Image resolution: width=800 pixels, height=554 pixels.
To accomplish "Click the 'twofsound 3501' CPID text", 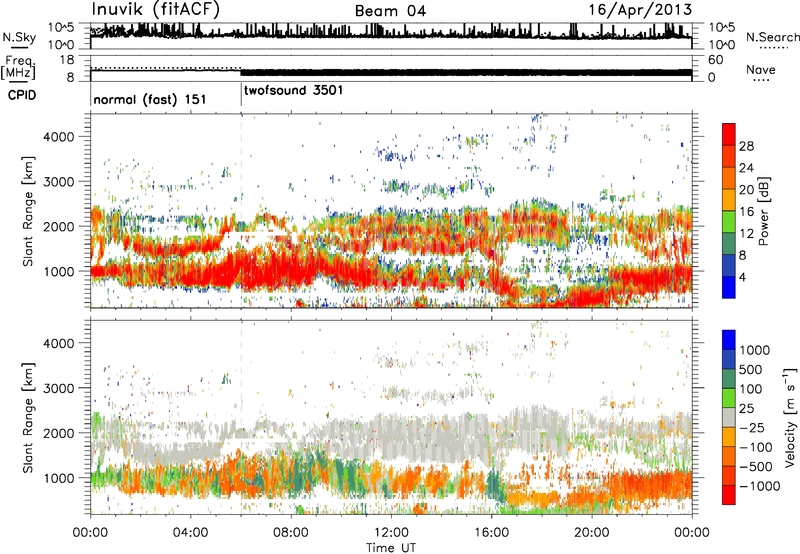I will click(x=294, y=91).
